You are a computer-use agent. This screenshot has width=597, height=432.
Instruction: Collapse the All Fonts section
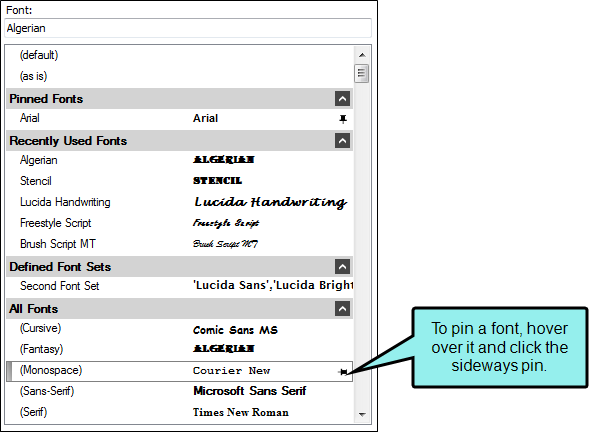(x=342, y=309)
